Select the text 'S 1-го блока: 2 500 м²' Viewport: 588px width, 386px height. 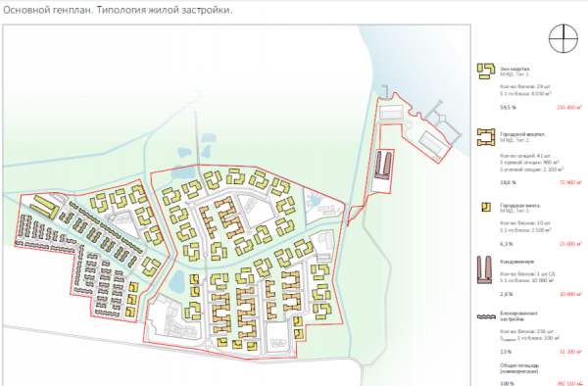525,230
